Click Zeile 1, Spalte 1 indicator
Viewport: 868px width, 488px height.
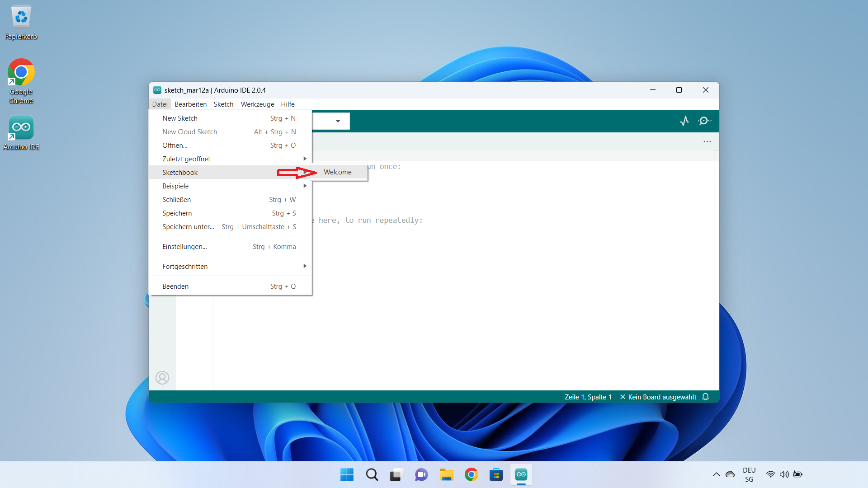(588, 397)
